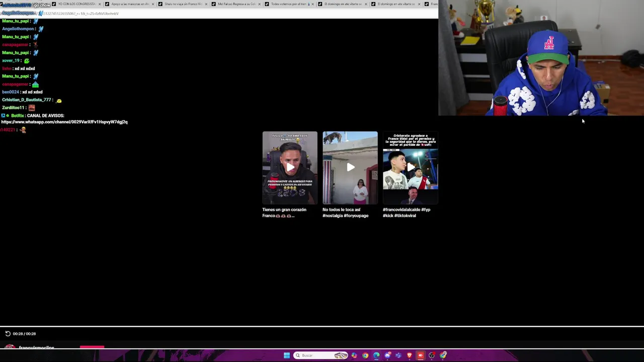Image resolution: width=644 pixels, height=362 pixels.
Task: Close the 'Apoyo a las mascotas' tab
Action: click(x=153, y=4)
